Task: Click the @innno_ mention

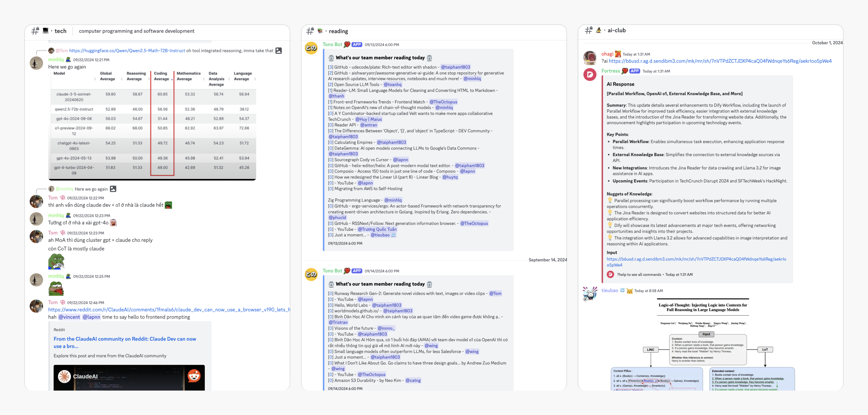Action: pyautogui.click(x=386, y=328)
